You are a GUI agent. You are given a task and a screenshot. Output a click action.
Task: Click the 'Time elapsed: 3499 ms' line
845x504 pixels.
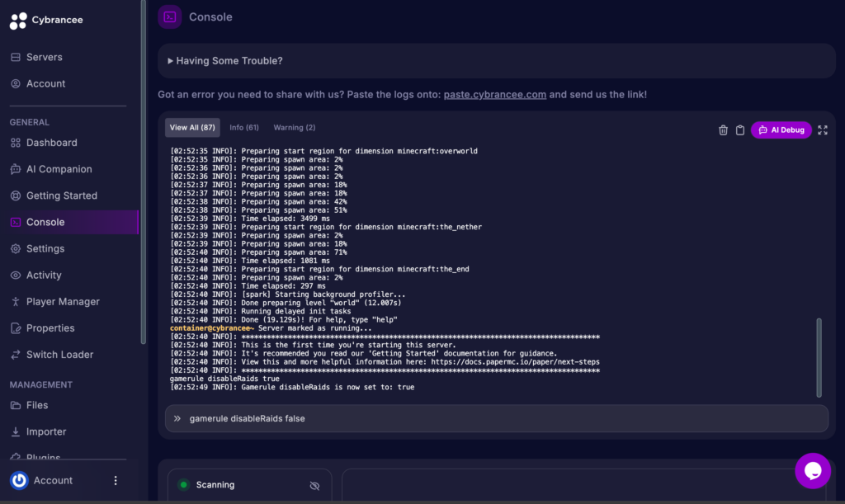(250, 219)
